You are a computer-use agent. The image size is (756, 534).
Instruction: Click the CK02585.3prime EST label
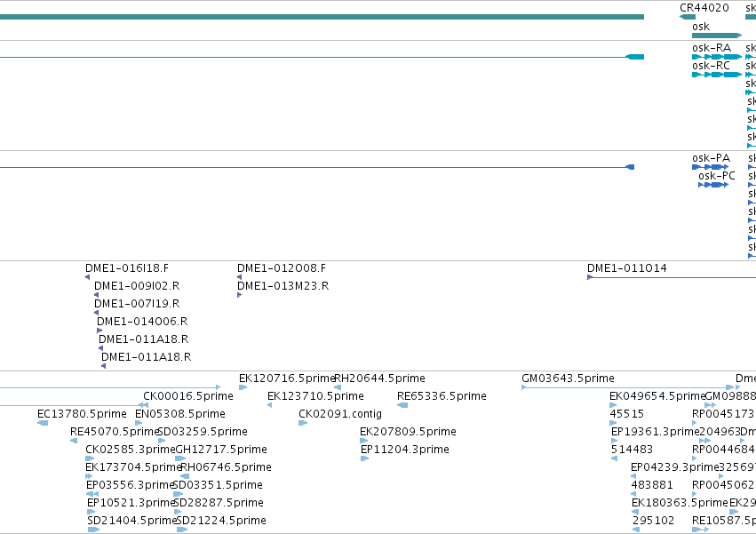pos(131,450)
